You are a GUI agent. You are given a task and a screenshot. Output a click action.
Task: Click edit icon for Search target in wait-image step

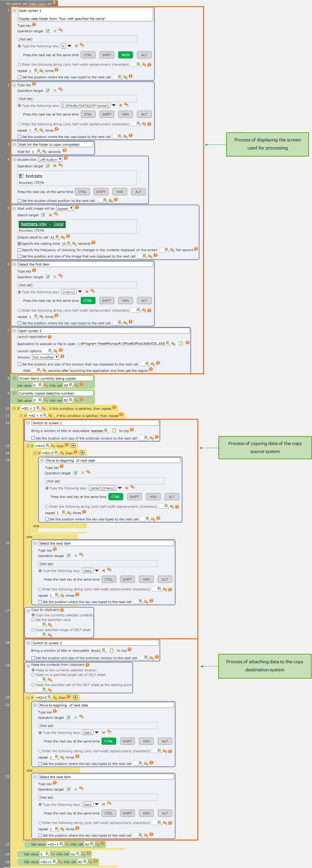pyautogui.click(x=43, y=215)
